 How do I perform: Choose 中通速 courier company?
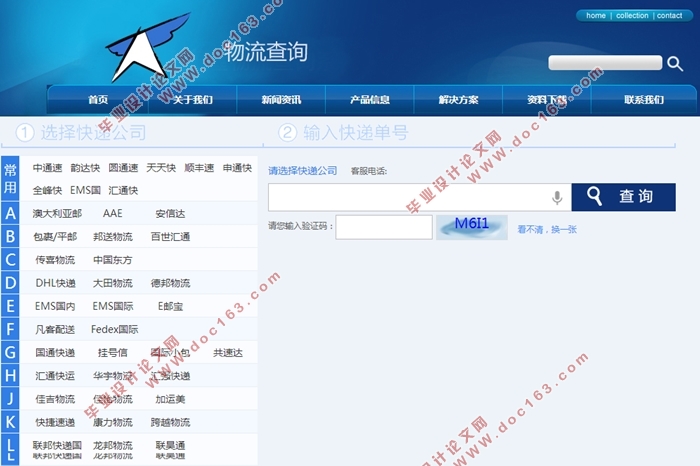point(47,168)
